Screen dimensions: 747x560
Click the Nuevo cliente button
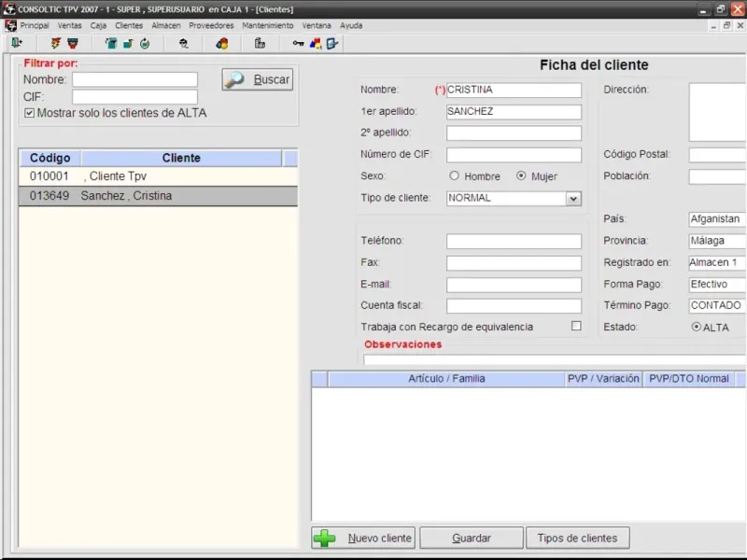pyautogui.click(x=363, y=539)
